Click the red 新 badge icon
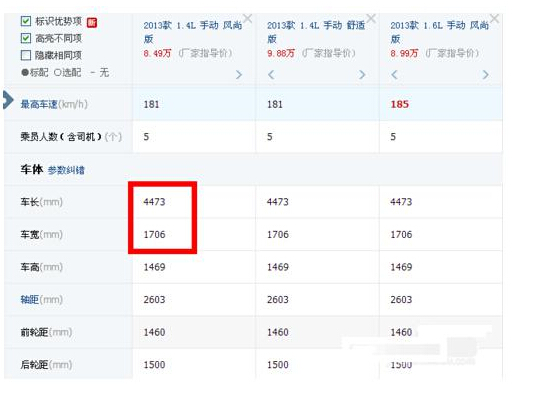Image resolution: width=538 pixels, height=401 pixels. 92,23
